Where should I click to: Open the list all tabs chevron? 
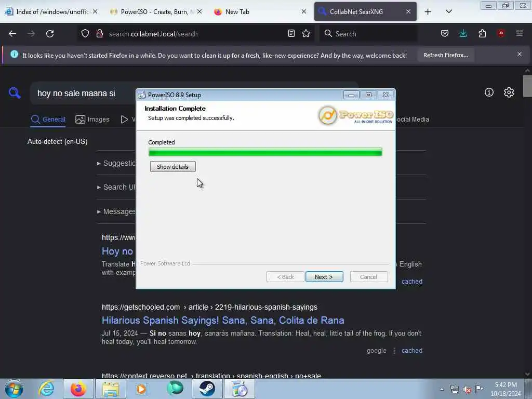[x=448, y=11]
